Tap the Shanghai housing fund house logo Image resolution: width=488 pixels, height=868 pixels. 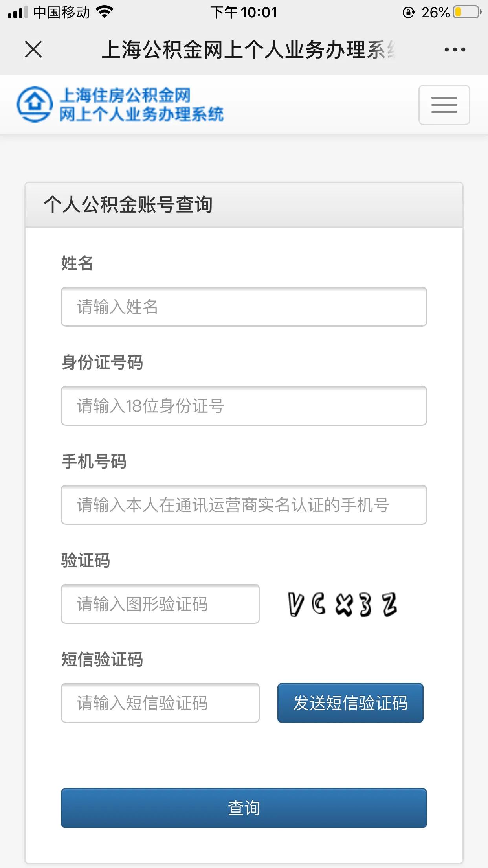coord(35,104)
